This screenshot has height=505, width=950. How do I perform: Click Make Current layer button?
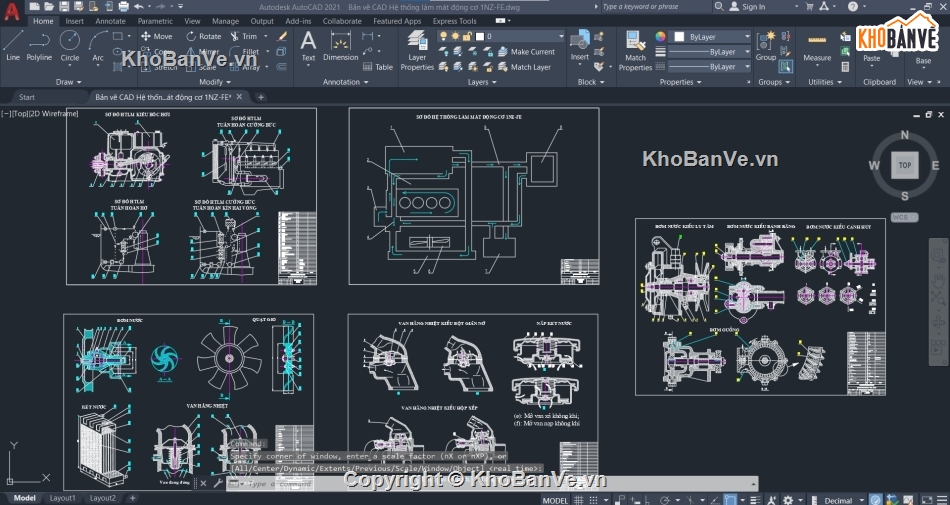tap(526, 51)
